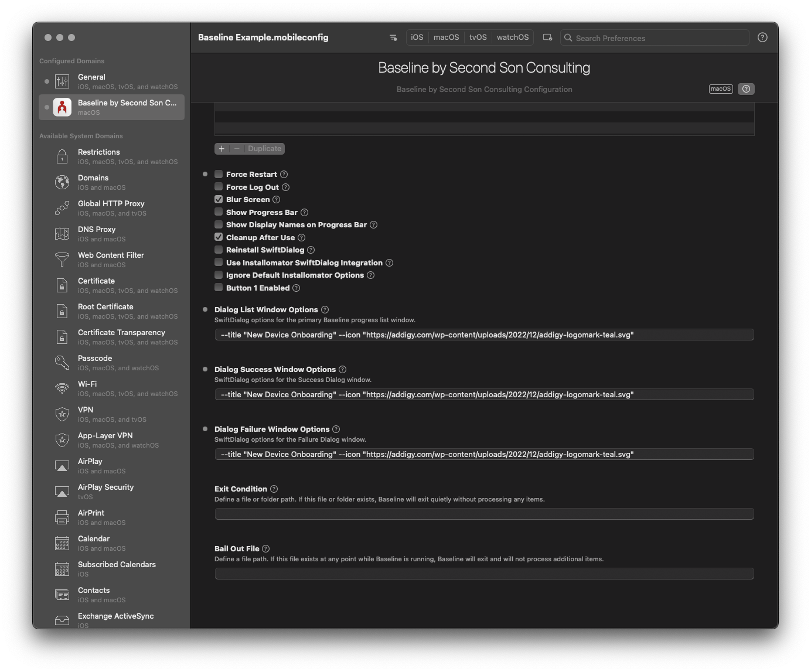Enable the Show Progress Bar checkbox

(219, 212)
